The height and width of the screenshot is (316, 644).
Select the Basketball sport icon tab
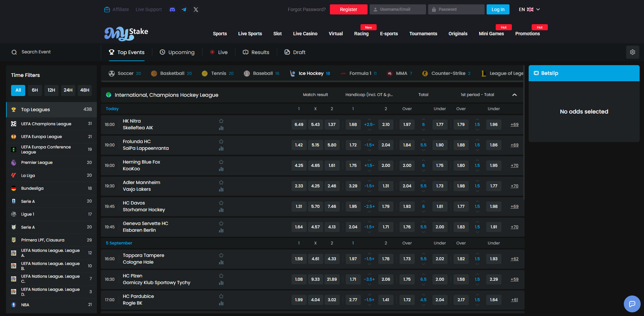click(x=172, y=73)
